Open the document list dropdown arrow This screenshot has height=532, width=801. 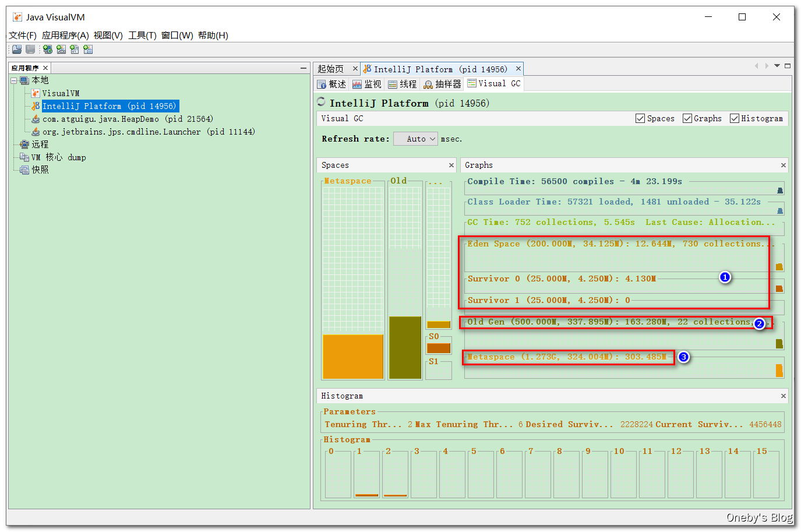click(777, 66)
